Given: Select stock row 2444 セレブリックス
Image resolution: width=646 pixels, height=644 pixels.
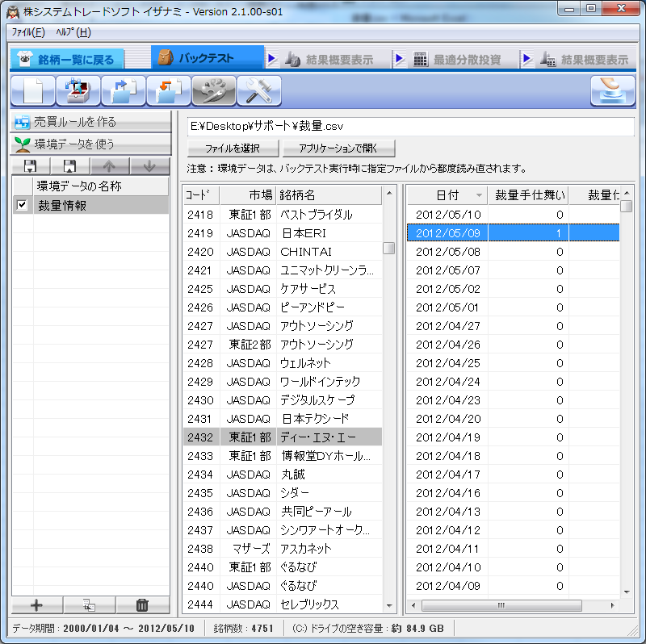Looking at the screenshot, I should click(x=283, y=604).
